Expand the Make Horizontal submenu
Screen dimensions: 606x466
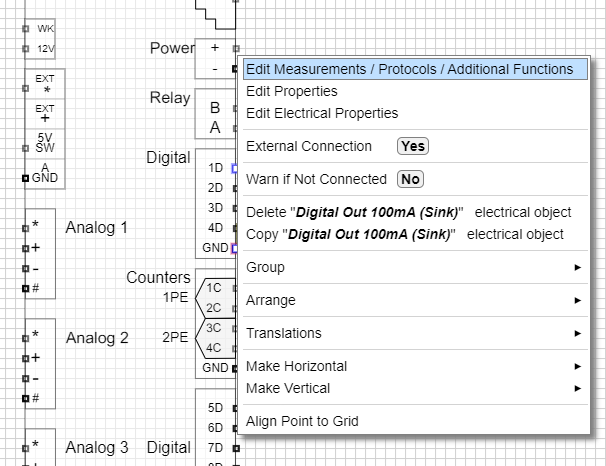coord(415,366)
